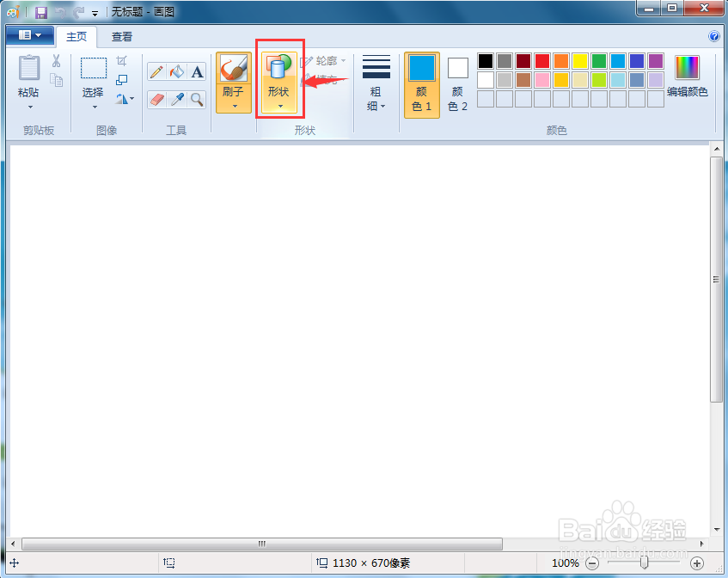Click the rectangular Select tool icon
The width and height of the screenshot is (728, 578).
click(x=94, y=68)
